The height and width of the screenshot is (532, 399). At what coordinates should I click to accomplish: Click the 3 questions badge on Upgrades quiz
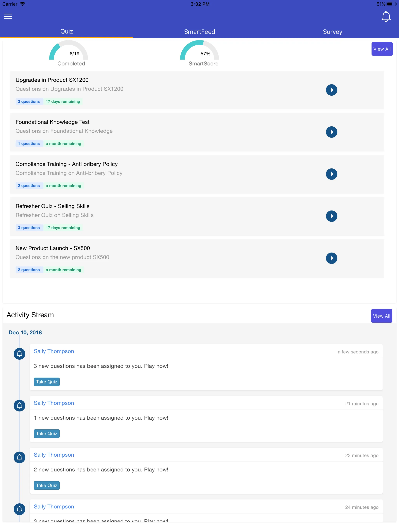(x=29, y=101)
